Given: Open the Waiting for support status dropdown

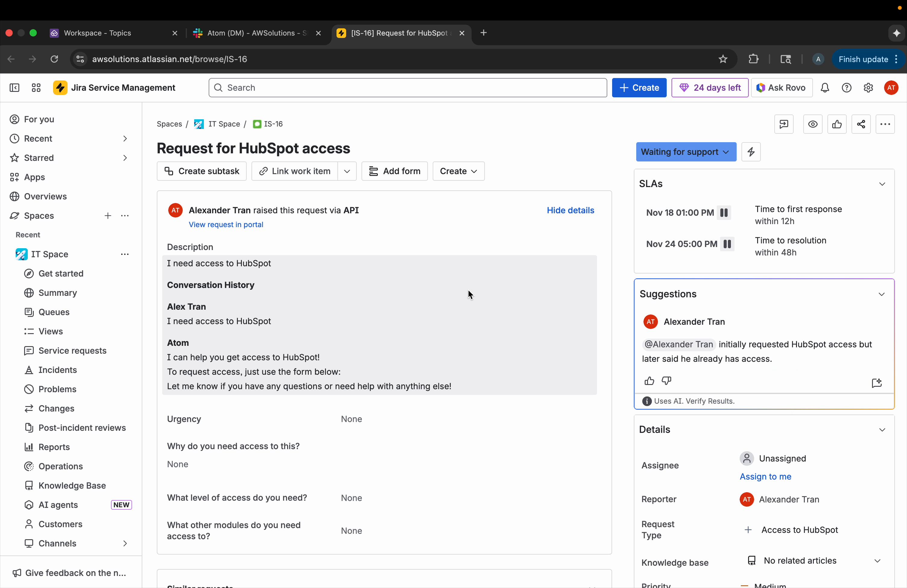Looking at the screenshot, I should pyautogui.click(x=686, y=152).
